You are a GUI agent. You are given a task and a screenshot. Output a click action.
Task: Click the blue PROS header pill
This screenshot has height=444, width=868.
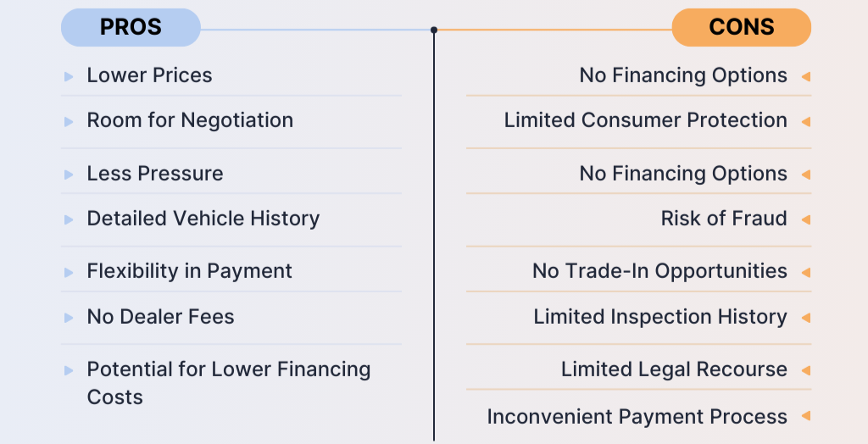(x=131, y=27)
